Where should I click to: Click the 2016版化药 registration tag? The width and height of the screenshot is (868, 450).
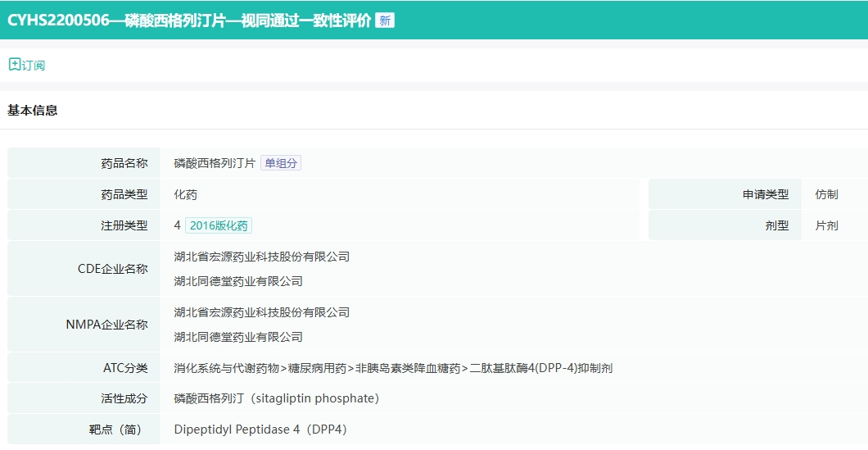[219, 225]
